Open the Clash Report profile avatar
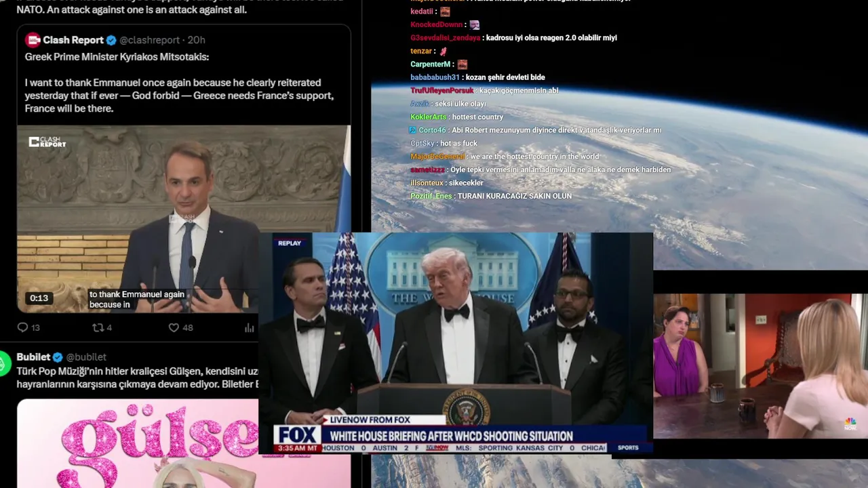868x488 pixels. pyautogui.click(x=33, y=40)
